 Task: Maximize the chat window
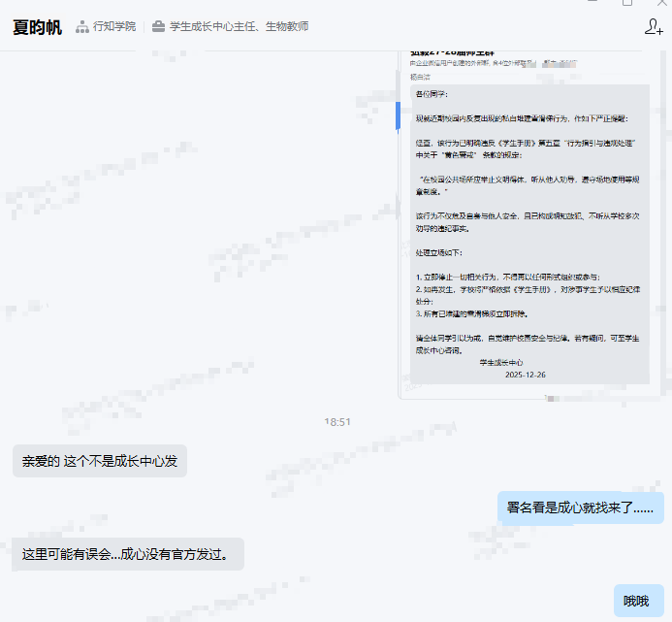(627, 2)
